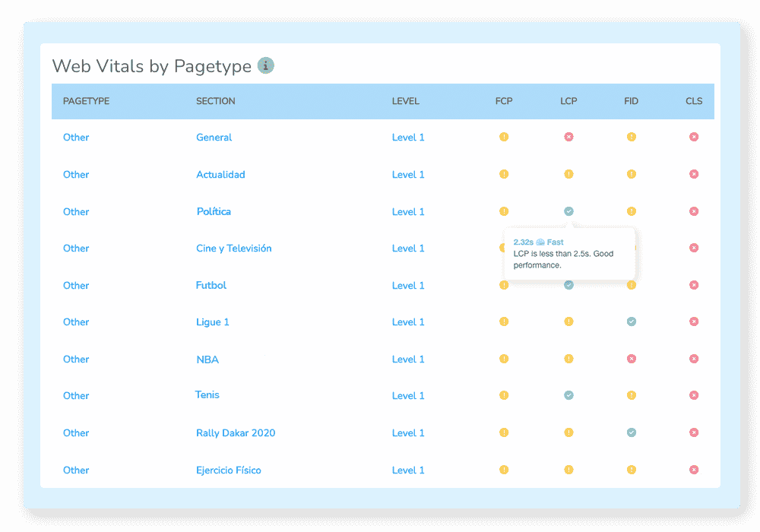Click green FID check for Rally Dakar 2020
The width and height of the screenshot is (760, 532).
click(631, 432)
